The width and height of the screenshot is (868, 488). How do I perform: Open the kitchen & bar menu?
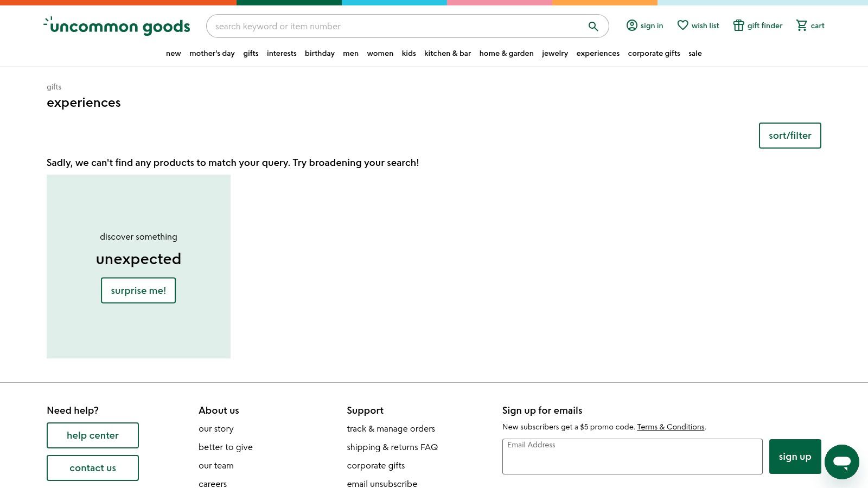(x=447, y=53)
